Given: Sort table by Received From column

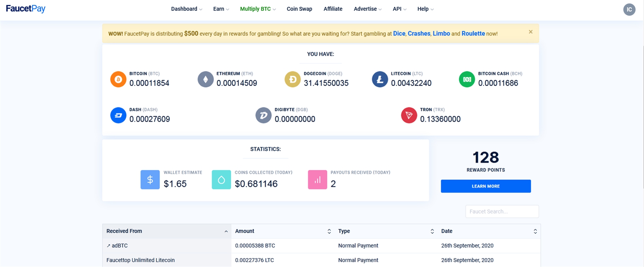Looking at the screenshot, I should pos(167,231).
